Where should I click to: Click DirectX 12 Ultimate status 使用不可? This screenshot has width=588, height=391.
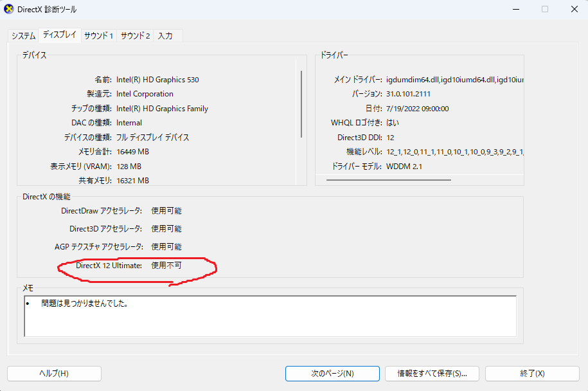166,266
